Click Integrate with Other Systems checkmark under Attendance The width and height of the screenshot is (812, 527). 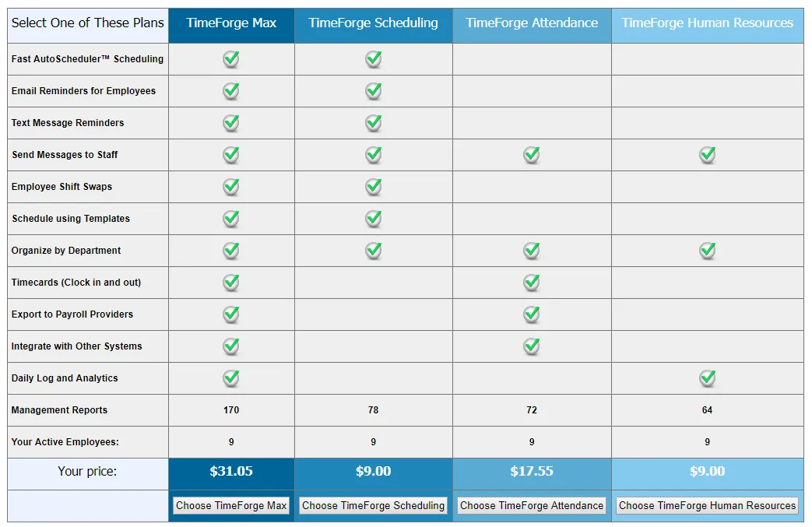tap(531, 346)
